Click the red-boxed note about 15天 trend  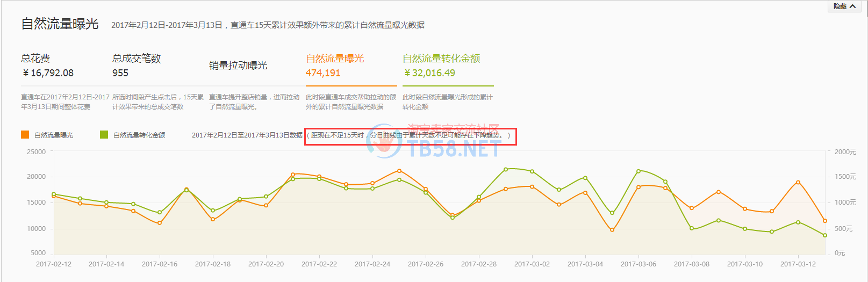[411, 136]
